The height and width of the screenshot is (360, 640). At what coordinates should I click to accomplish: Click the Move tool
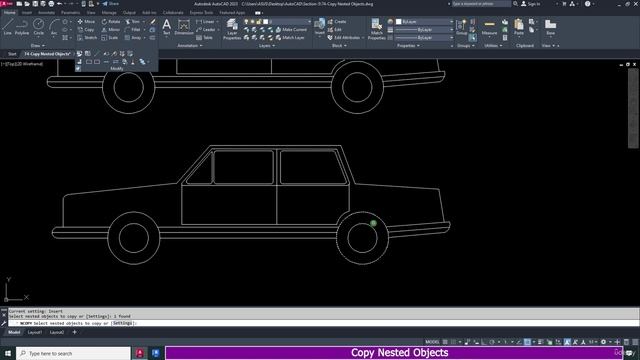click(x=86, y=22)
